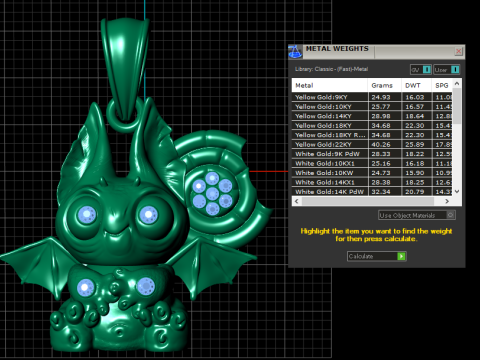This screenshot has width=480, height=360.
Task: Close the Metal Weights panel
Action: tap(459, 51)
